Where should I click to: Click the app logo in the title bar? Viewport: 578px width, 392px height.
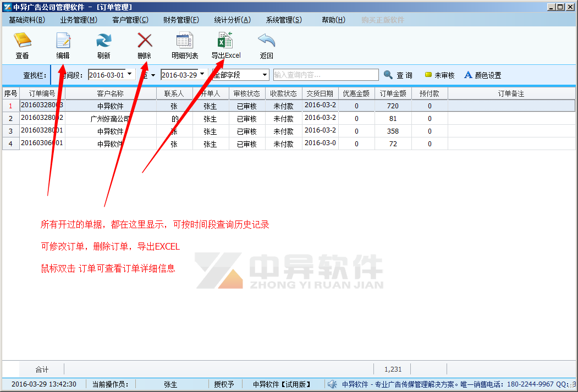point(7,7)
